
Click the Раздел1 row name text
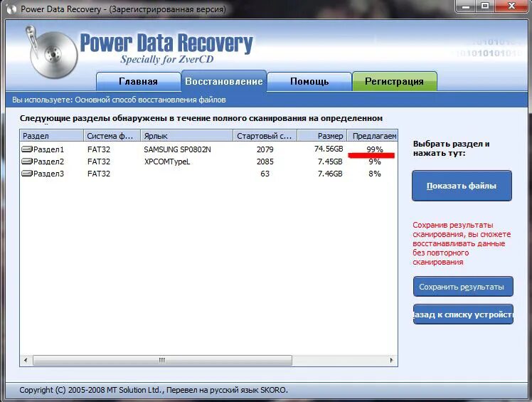(48, 149)
